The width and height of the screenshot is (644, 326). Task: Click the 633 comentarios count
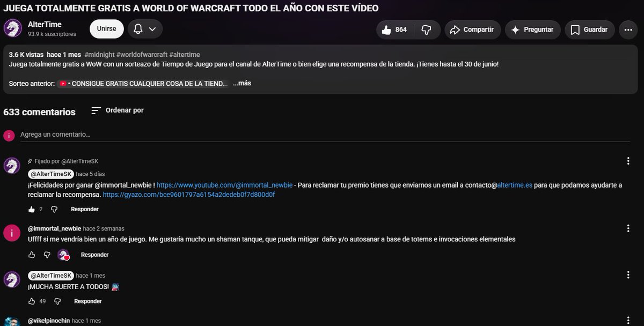coord(39,112)
